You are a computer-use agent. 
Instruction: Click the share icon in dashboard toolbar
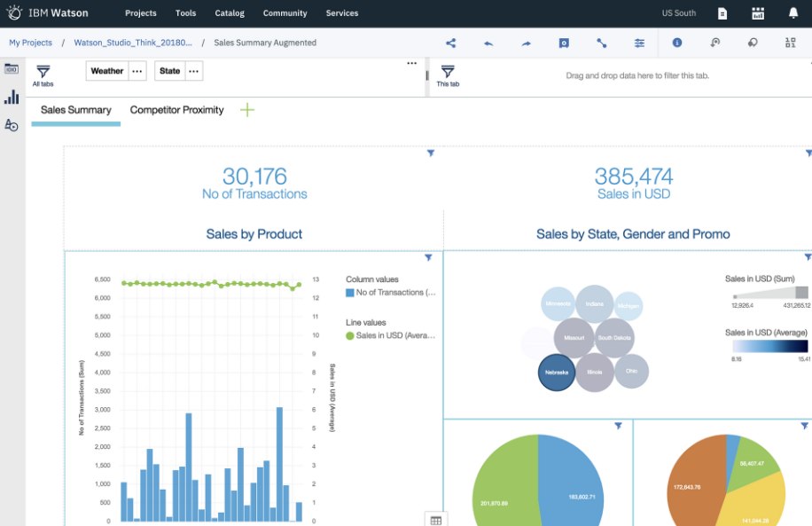point(451,43)
